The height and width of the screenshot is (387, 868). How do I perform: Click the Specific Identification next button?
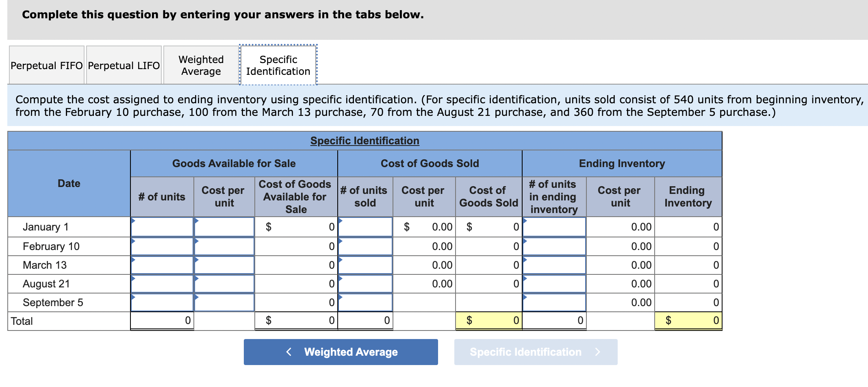click(535, 352)
